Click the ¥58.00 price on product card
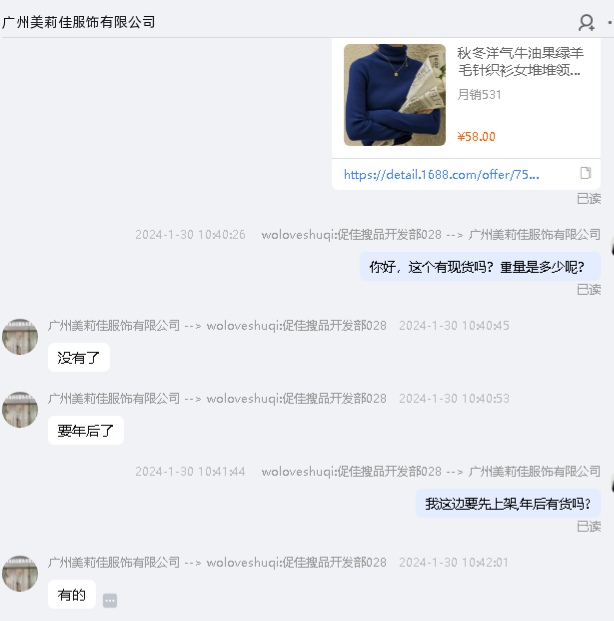The height and width of the screenshot is (621, 614). point(476,137)
